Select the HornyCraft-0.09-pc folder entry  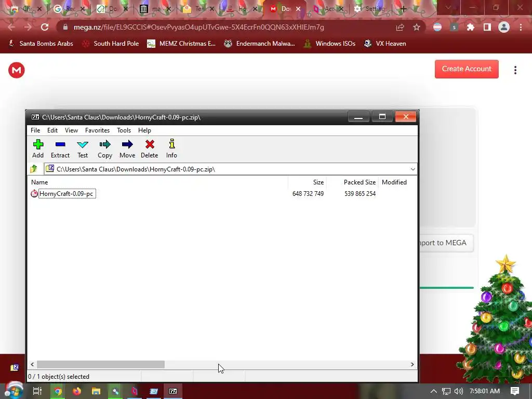pos(66,194)
